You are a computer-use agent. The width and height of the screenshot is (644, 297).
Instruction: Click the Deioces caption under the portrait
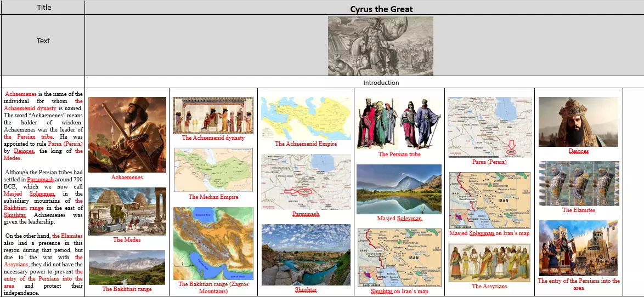pos(579,151)
